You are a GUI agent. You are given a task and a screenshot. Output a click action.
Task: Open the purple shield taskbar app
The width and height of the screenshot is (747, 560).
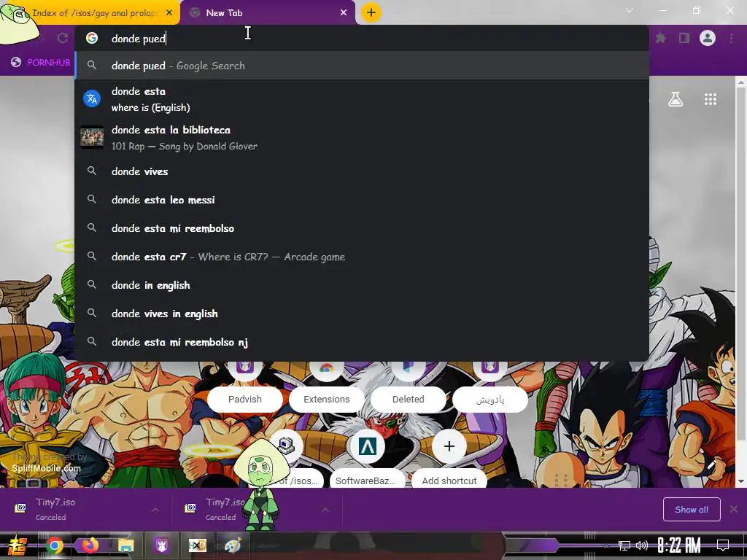pyautogui.click(x=161, y=545)
